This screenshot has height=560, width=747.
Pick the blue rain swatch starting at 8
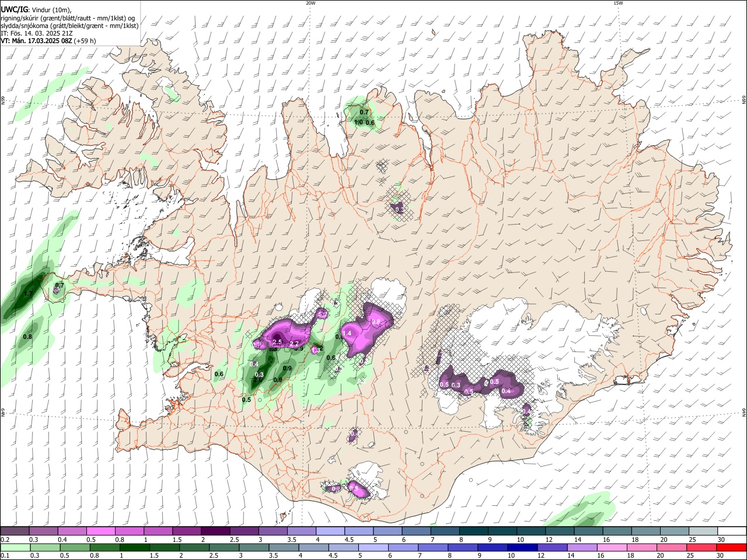[x=463, y=547]
